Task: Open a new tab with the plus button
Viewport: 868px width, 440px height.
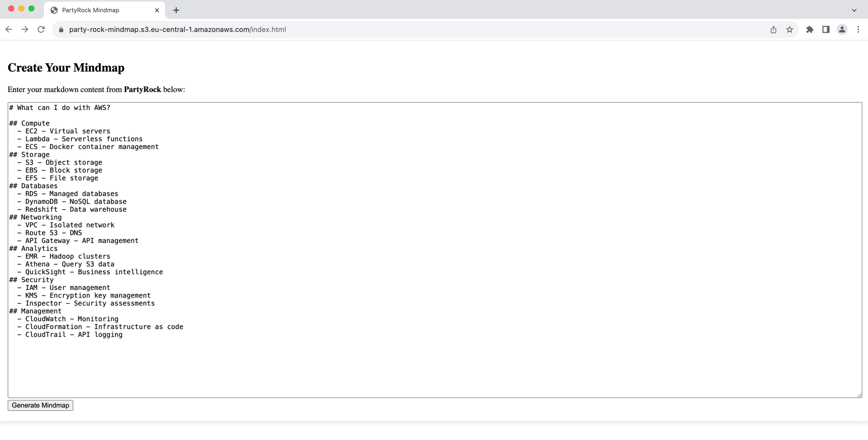Action: click(176, 10)
